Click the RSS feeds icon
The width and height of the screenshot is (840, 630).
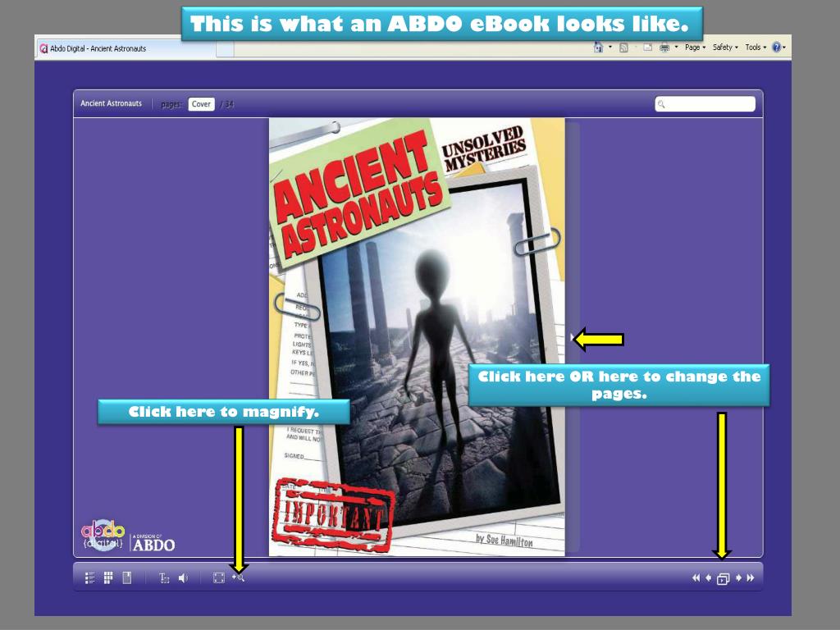[x=623, y=48]
